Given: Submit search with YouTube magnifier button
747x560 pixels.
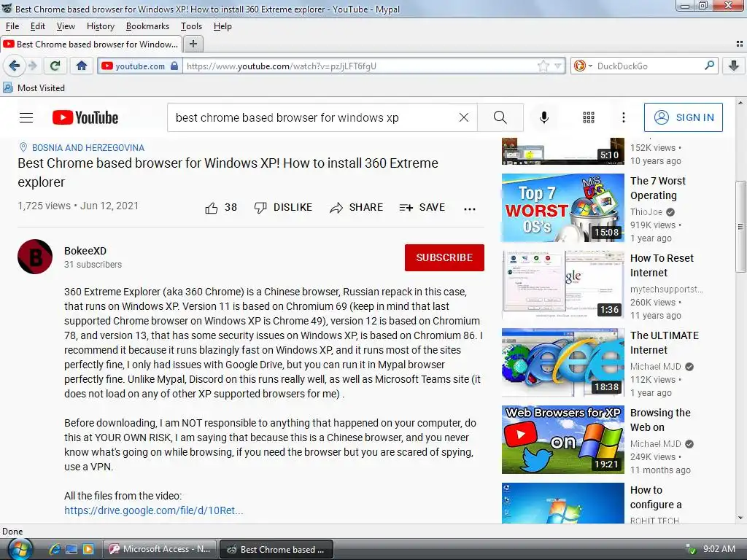Looking at the screenshot, I should pyautogui.click(x=500, y=117).
